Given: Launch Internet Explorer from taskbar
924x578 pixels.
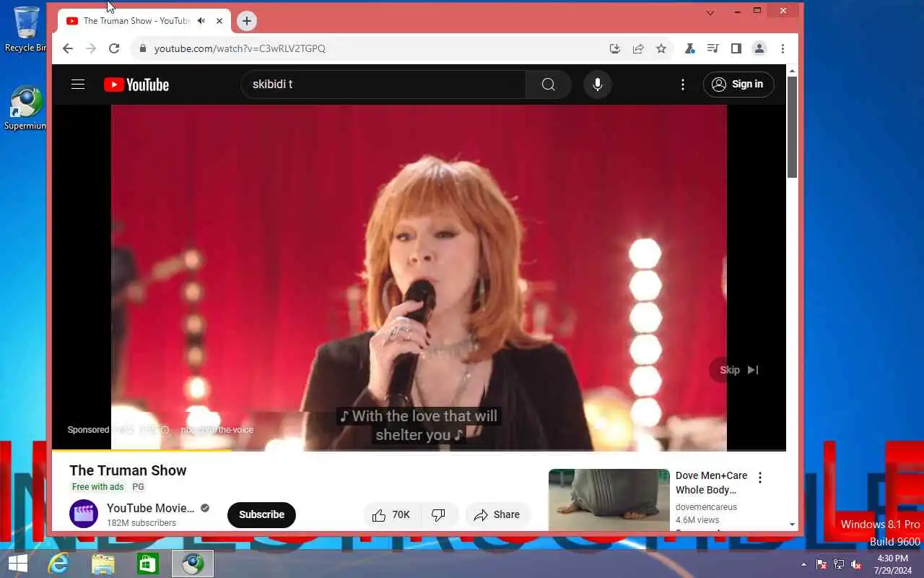Looking at the screenshot, I should point(58,564).
